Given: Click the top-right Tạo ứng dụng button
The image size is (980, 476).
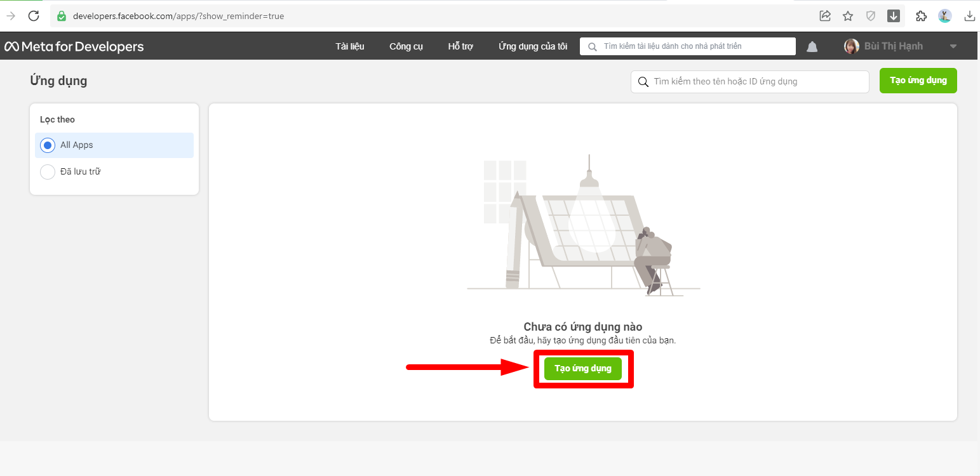Looking at the screenshot, I should click(918, 81).
